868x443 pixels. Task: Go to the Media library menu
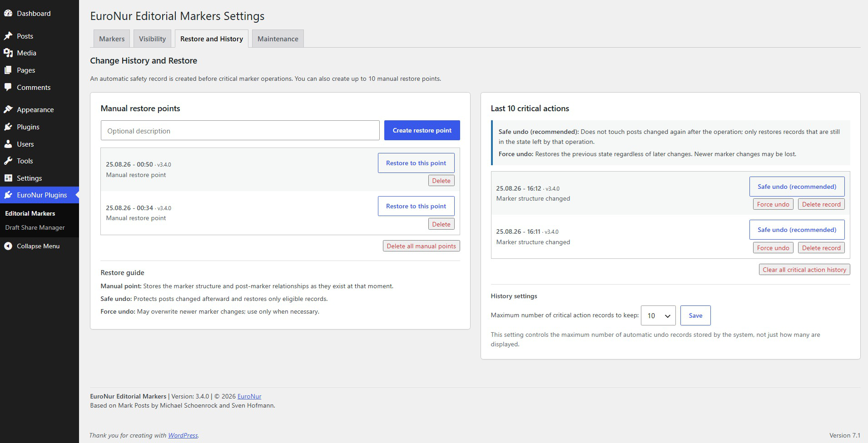[40, 53]
